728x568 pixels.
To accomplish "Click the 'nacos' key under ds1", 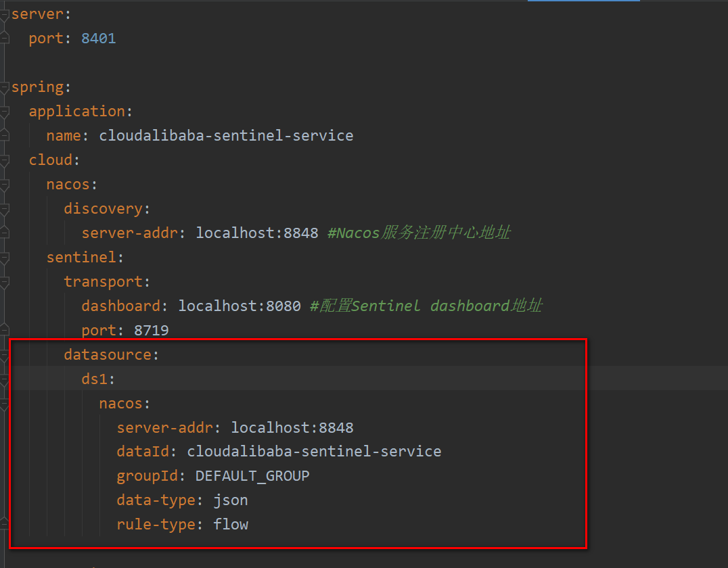I will pyautogui.click(x=120, y=404).
